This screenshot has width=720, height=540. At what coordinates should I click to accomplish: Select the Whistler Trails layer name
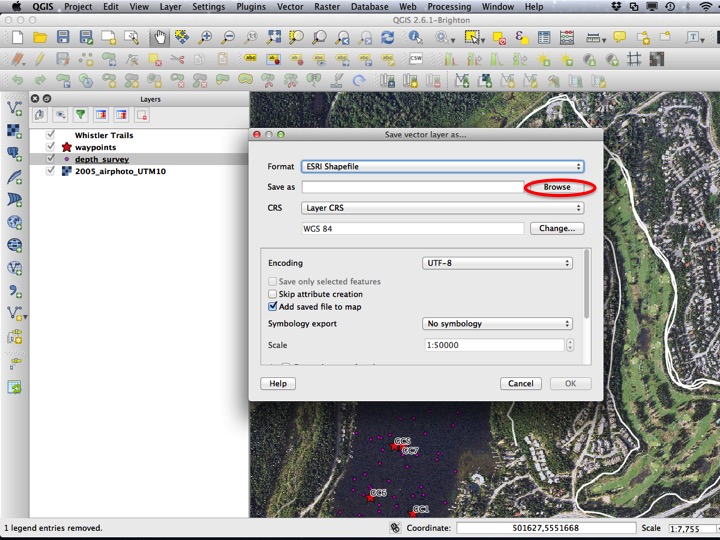tap(104, 135)
